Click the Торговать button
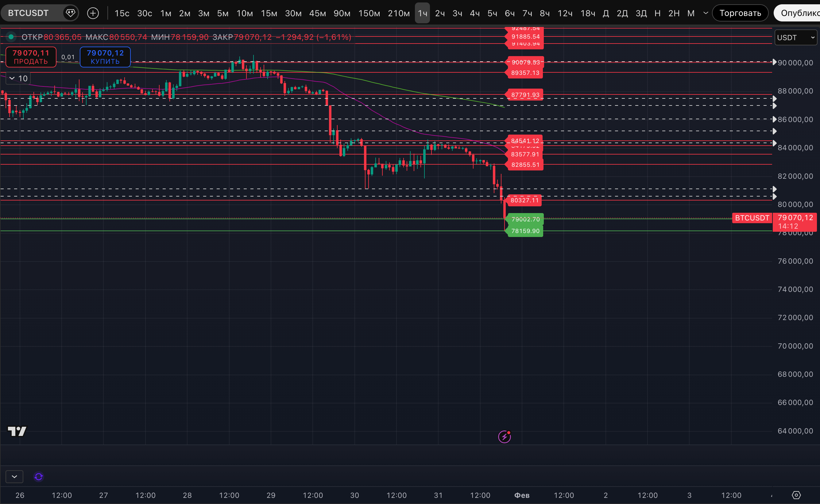820x504 pixels. [740, 13]
